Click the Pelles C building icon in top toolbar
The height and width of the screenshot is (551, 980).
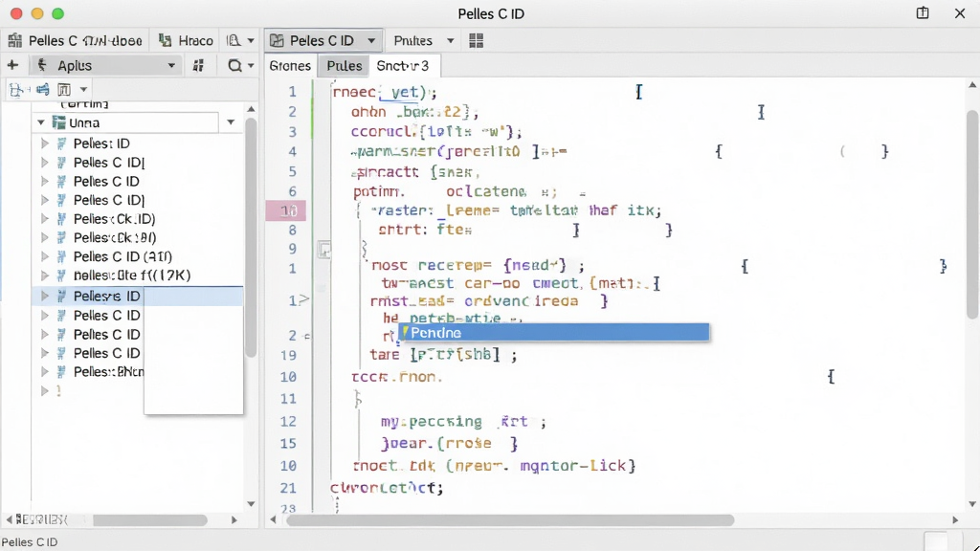(15, 40)
